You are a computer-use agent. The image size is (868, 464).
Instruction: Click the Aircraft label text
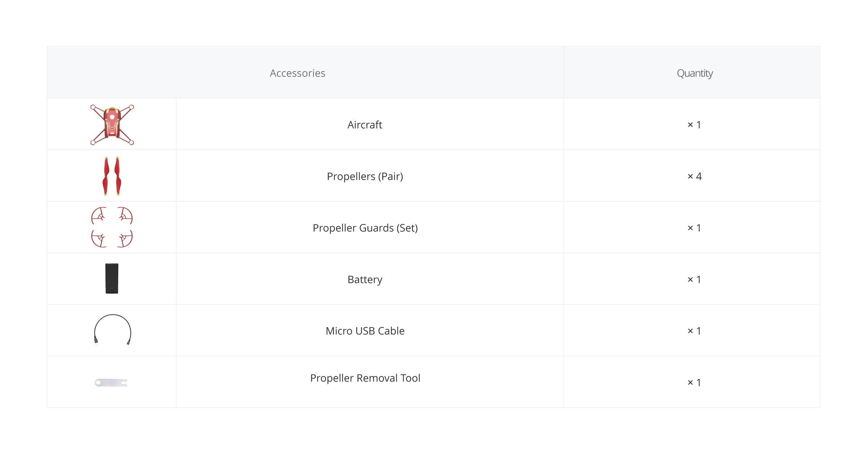[365, 125]
